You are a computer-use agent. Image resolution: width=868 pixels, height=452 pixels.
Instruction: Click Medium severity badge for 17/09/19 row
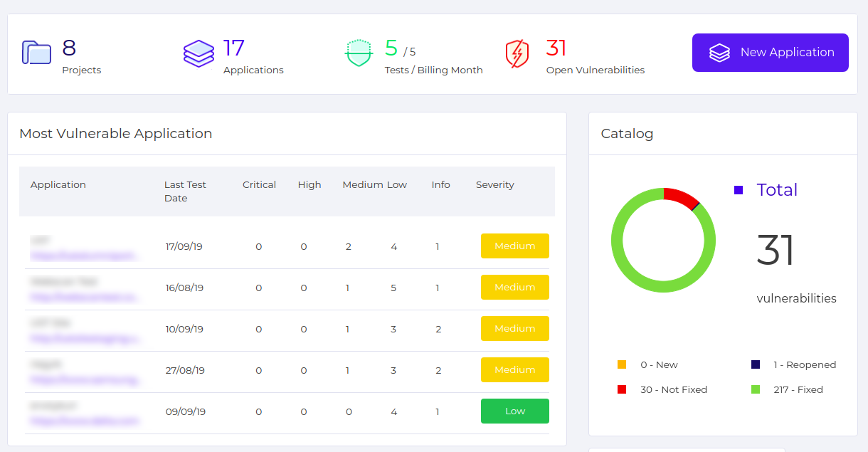tap(514, 246)
